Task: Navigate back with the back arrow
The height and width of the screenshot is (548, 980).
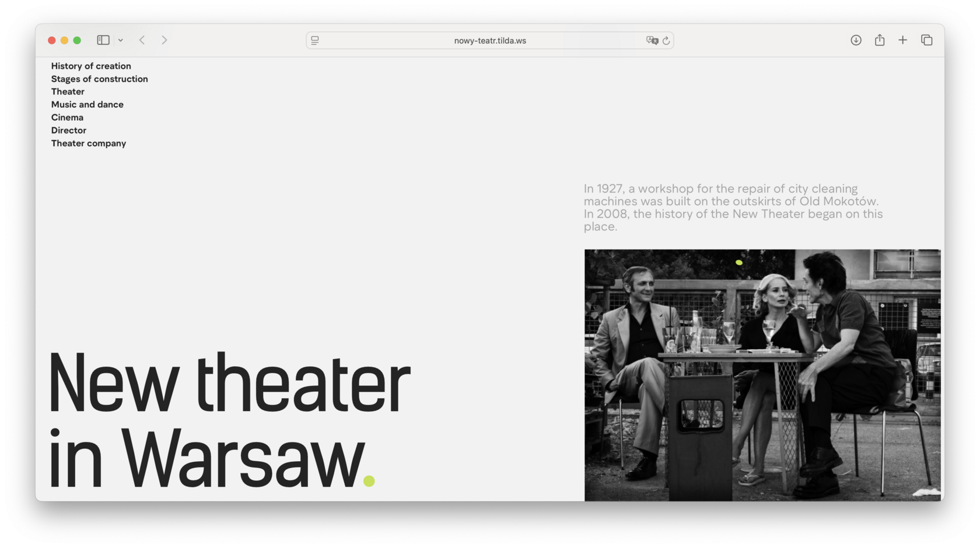Action: coord(142,40)
